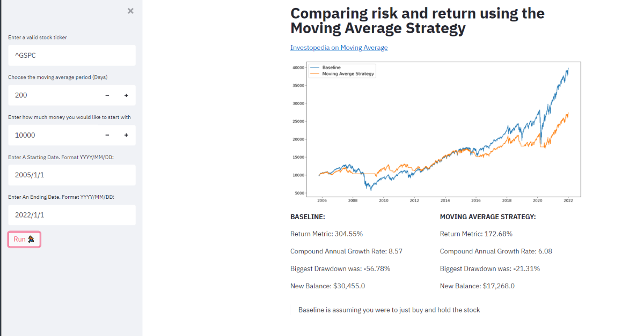Focus the moving average period field

pos(54,95)
